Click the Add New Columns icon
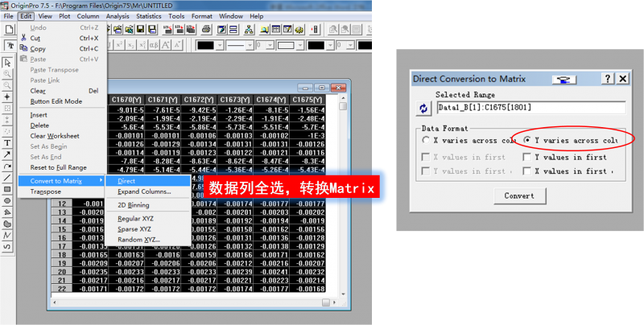The image size is (644, 325). point(315,30)
